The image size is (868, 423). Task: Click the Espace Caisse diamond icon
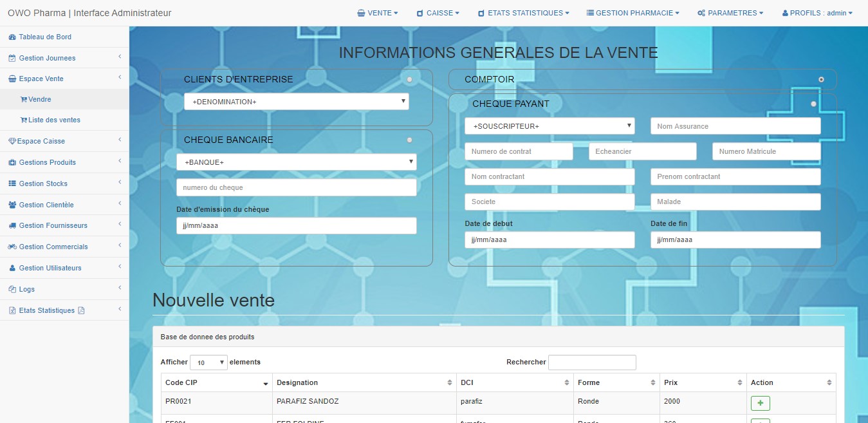click(x=12, y=142)
